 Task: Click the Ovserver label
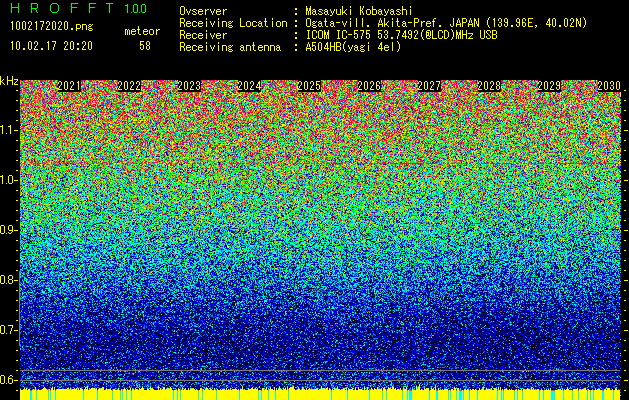click(x=203, y=11)
